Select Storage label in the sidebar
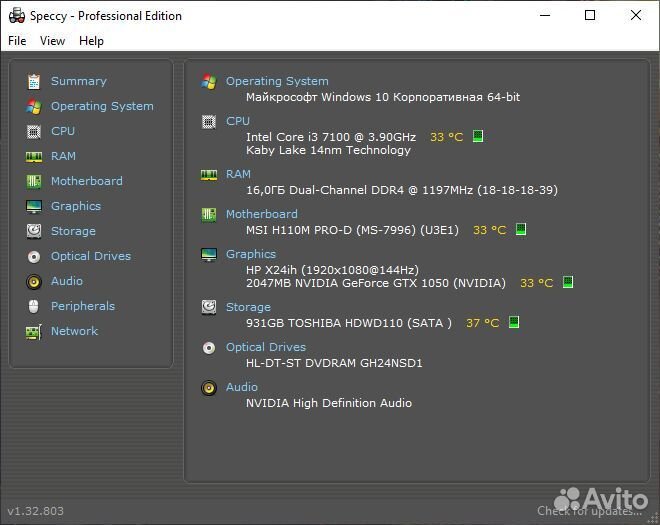Image resolution: width=660 pixels, height=525 pixels. 73,231
